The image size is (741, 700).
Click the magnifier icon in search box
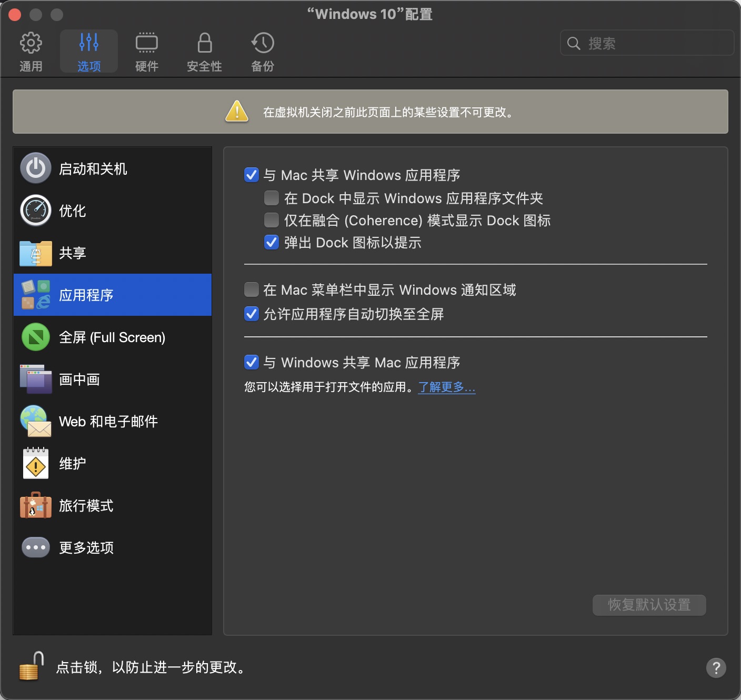tap(574, 43)
